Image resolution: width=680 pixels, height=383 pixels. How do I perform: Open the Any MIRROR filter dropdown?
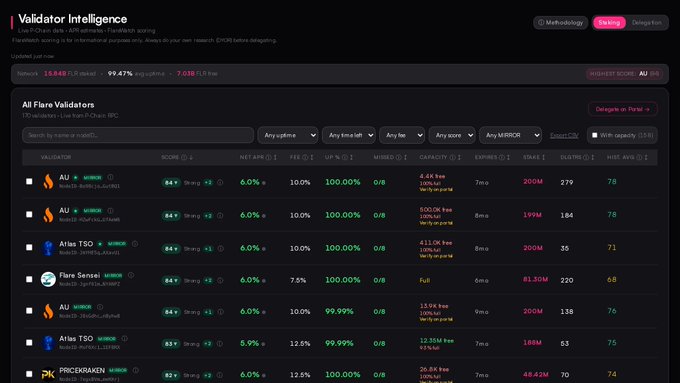pyautogui.click(x=510, y=135)
